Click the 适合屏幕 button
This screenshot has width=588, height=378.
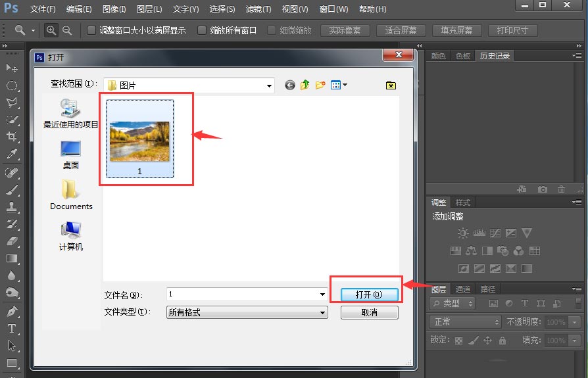pos(401,30)
